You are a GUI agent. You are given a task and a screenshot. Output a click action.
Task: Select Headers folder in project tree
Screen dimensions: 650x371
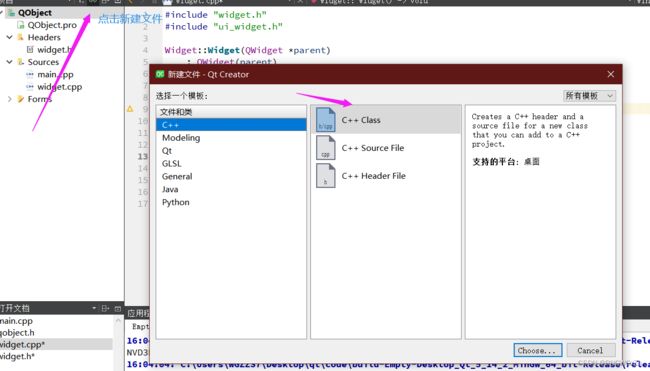(x=44, y=37)
